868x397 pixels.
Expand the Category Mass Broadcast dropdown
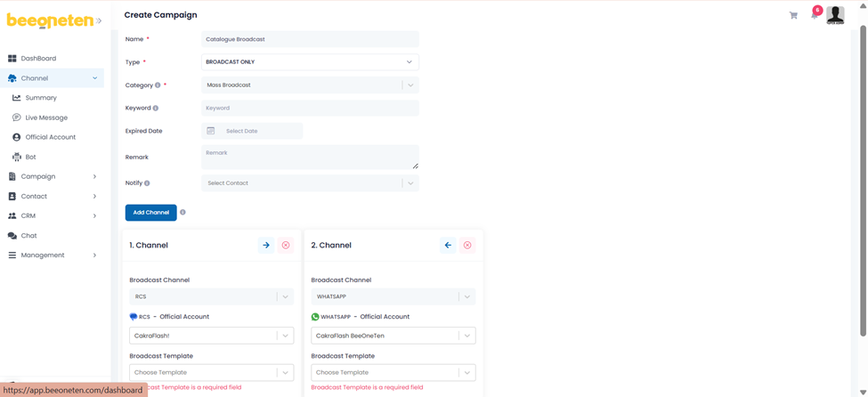[x=410, y=85]
